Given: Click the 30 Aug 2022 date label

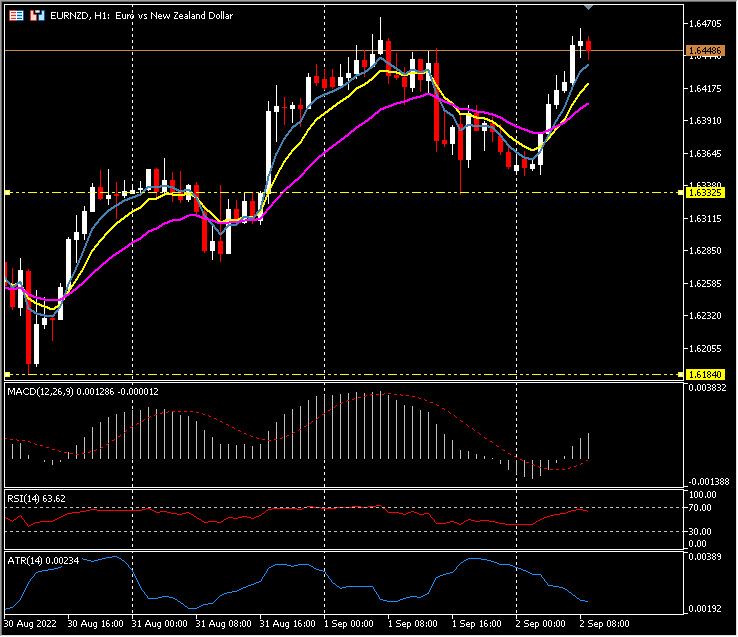Looking at the screenshot, I should tap(31, 623).
